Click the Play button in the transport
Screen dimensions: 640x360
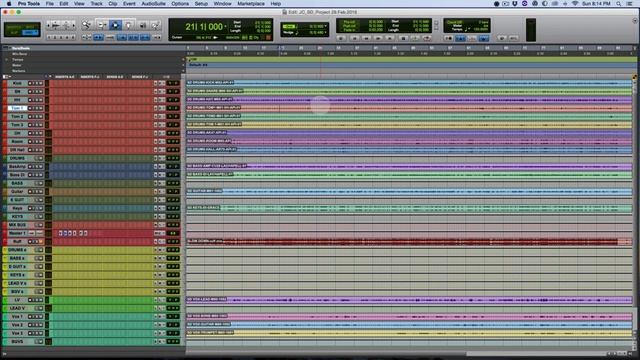coord(415,38)
